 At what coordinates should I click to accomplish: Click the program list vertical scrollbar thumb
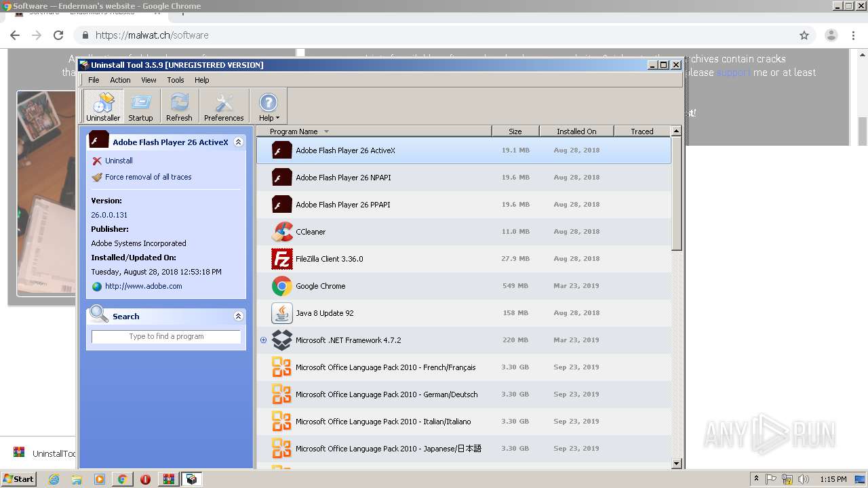point(676,193)
